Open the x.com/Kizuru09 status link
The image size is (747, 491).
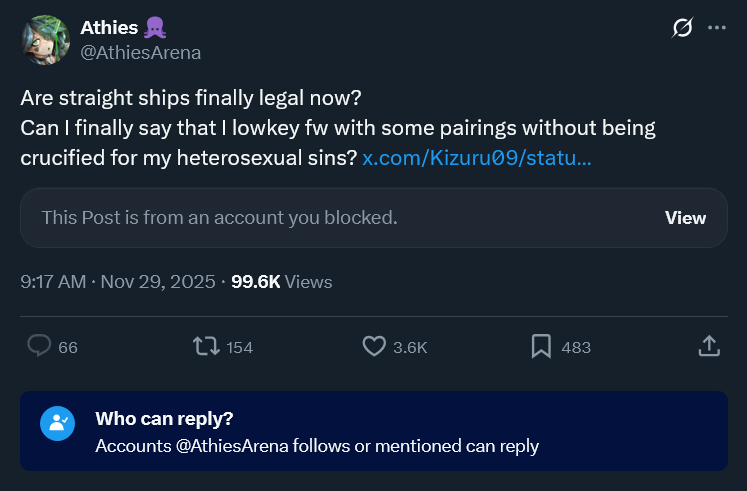pos(476,158)
